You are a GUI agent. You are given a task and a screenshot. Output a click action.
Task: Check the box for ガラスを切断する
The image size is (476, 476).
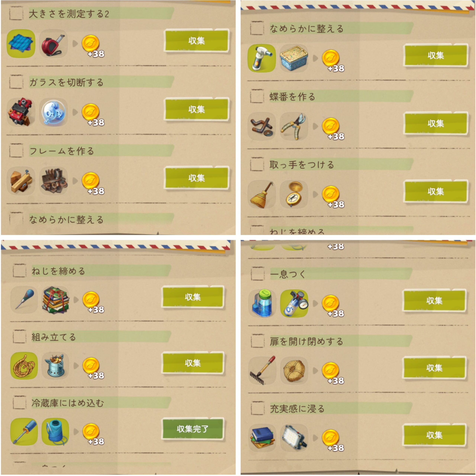coord(16,82)
